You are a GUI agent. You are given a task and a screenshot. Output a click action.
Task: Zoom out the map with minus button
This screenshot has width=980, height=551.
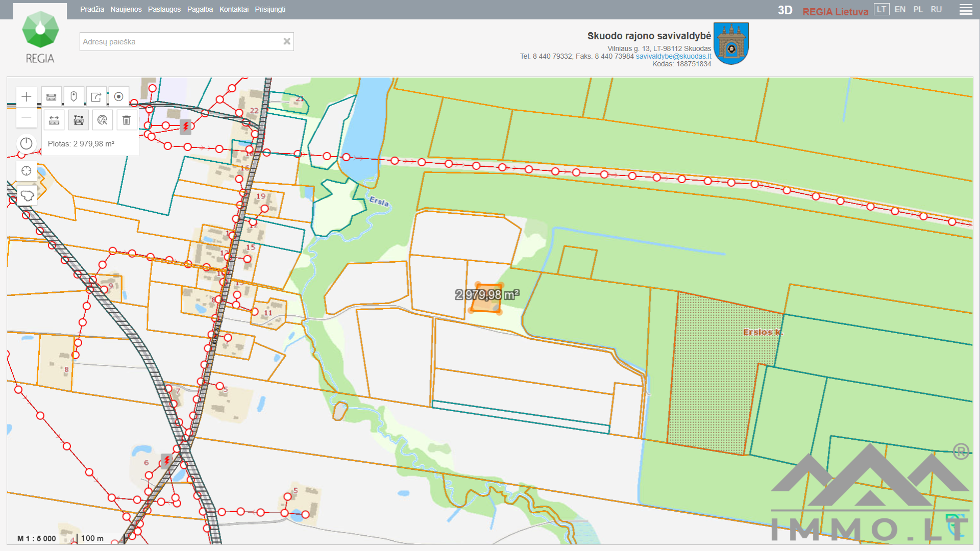pos(27,118)
